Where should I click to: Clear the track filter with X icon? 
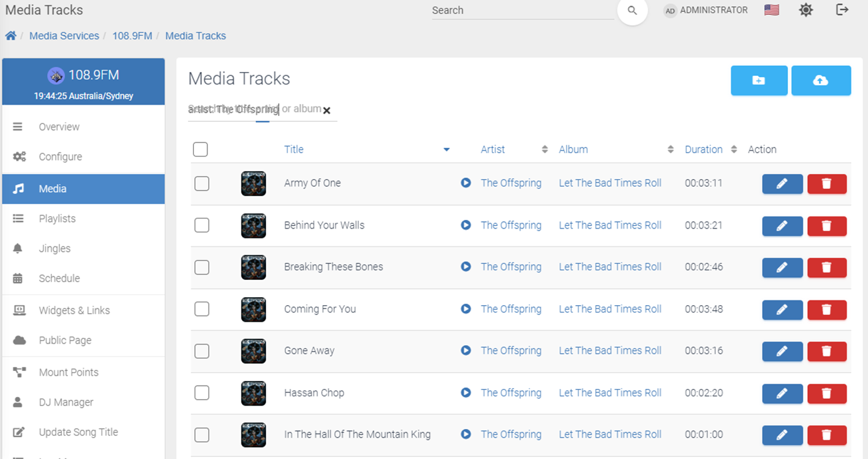pyautogui.click(x=327, y=111)
